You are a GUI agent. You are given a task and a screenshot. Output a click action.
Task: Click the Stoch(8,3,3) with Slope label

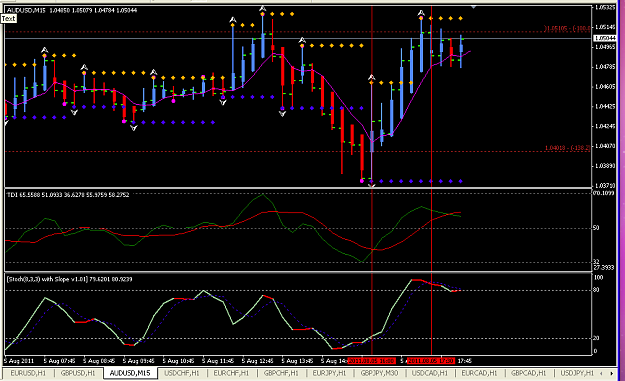point(69,279)
